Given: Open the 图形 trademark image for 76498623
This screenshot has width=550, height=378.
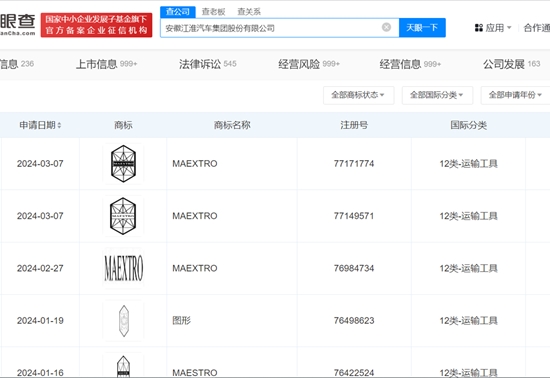Looking at the screenshot, I should 123,320.
